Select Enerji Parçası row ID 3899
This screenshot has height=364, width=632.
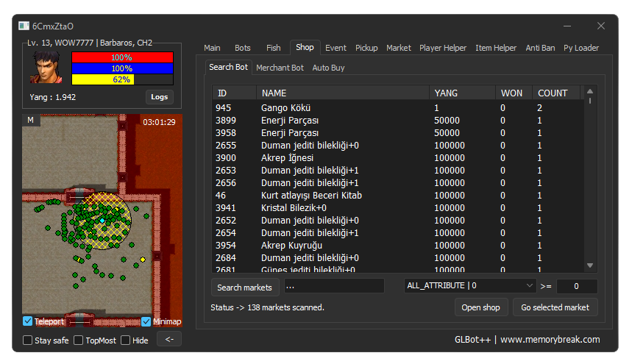[x=398, y=121]
